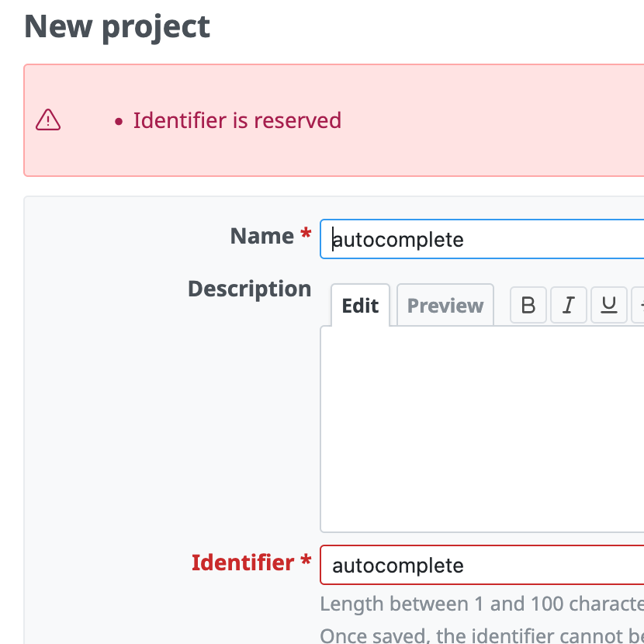Click the Identifier input containing autocomplete
Image resolution: width=644 pixels, height=644 pixels.
click(481, 565)
